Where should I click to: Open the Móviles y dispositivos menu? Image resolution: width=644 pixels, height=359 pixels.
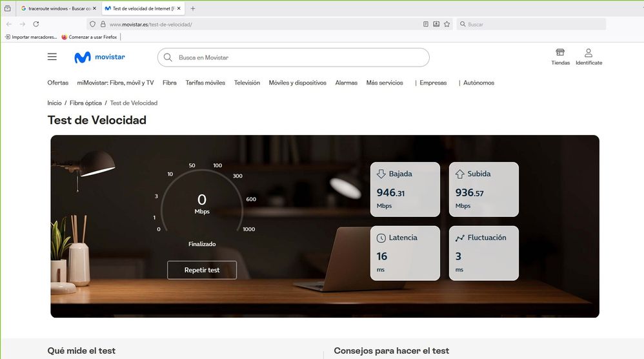pyautogui.click(x=297, y=83)
